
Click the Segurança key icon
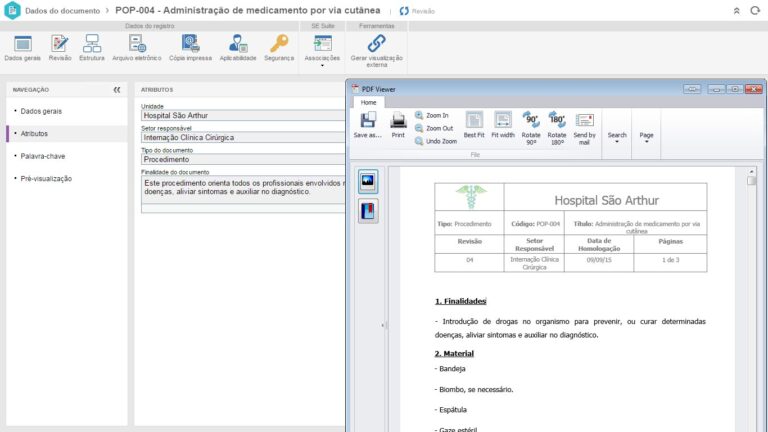[279, 47]
